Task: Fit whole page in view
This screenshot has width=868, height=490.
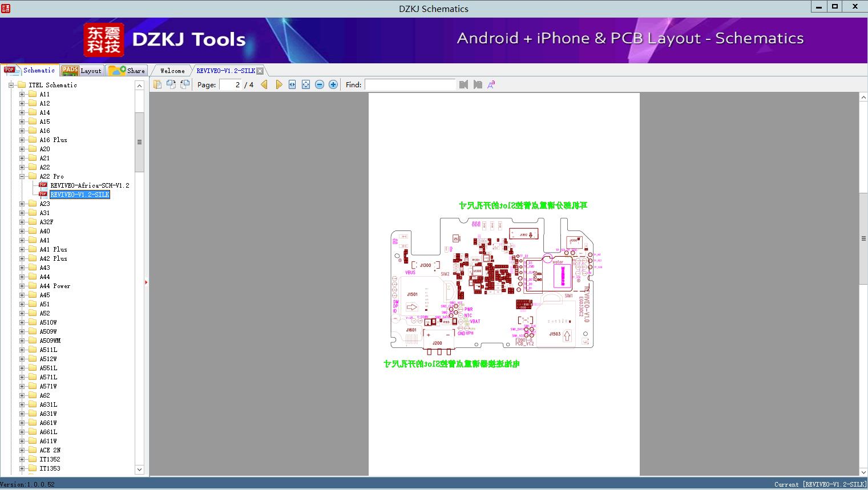Action: coord(306,84)
